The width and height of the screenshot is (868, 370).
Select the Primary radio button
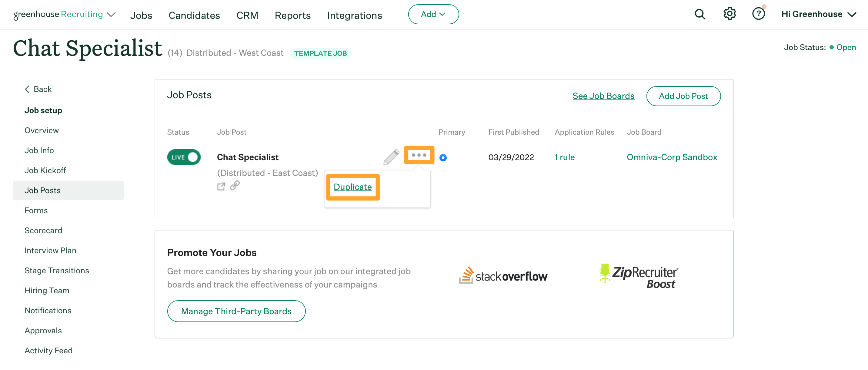pyautogui.click(x=443, y=158)
